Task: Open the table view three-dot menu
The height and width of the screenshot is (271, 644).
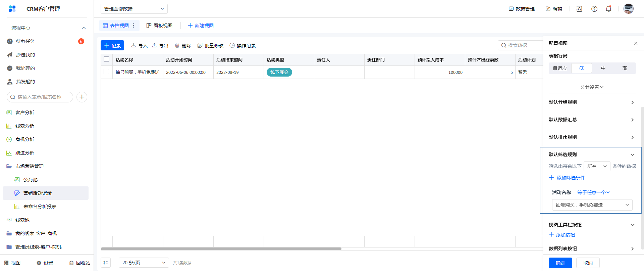Action: 133,26
